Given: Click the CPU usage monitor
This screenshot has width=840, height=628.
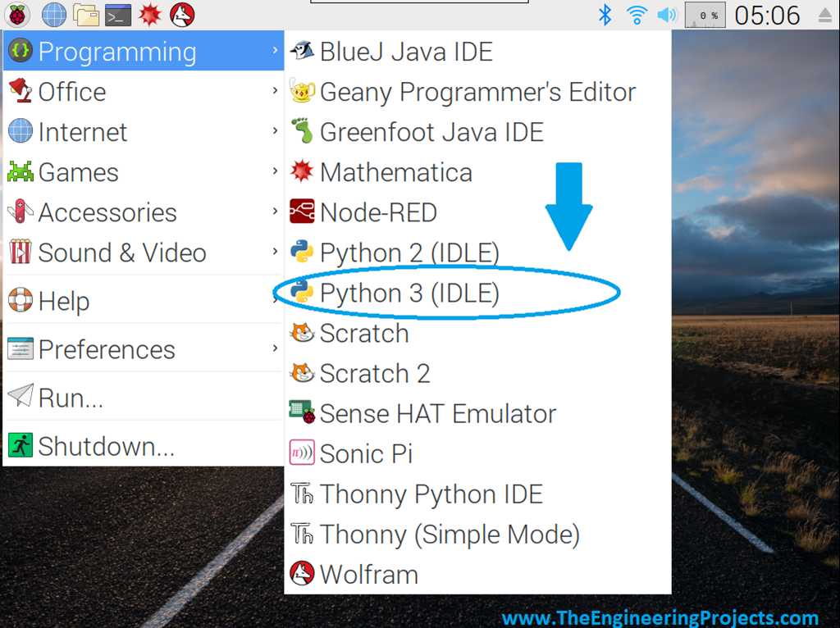Looking at the screenshot, I should (705, 15).
